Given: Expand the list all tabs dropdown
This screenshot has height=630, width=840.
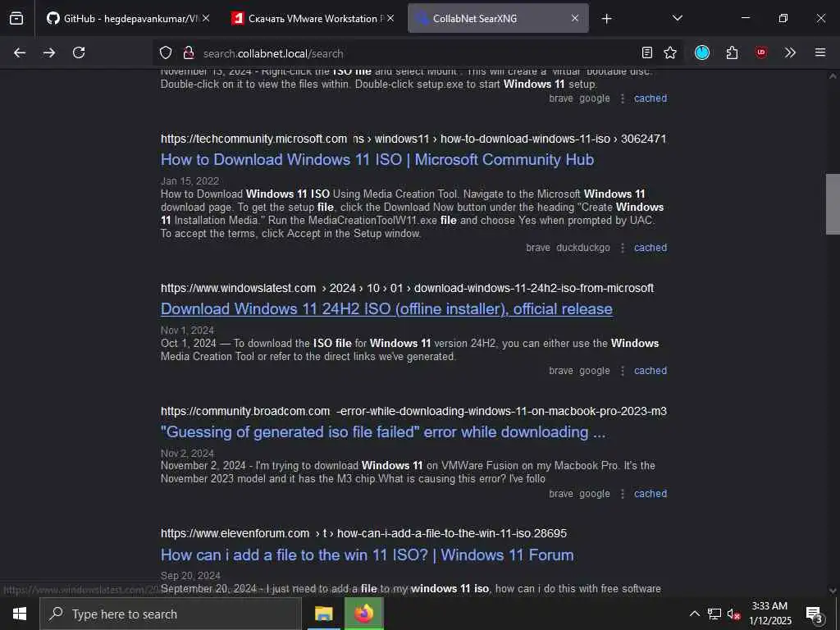Looking at the screenshot, I should 677,18.
